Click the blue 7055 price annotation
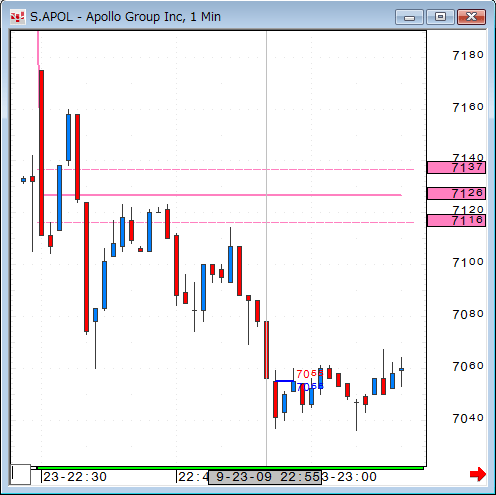 pyautogui.click(x=310, y=386)
